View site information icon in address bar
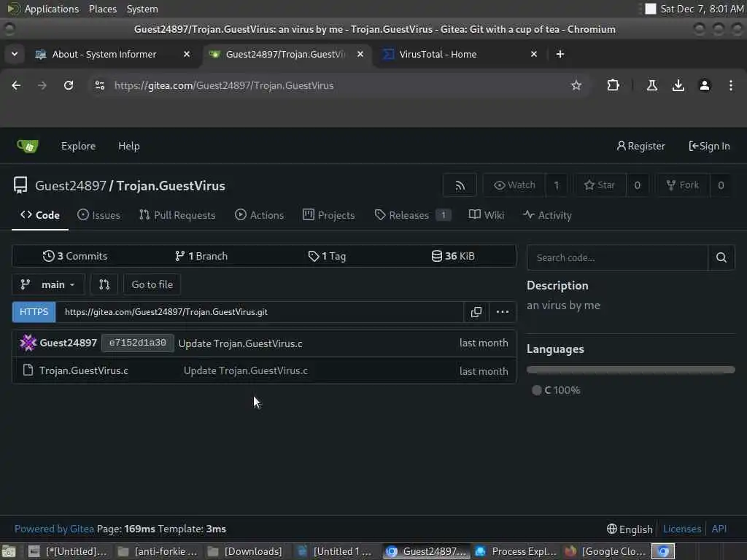Screen dimensions: 747x560 tap(99, 85)
